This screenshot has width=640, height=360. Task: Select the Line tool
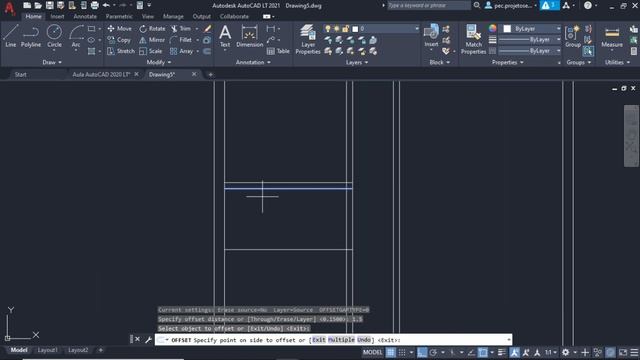click(11, 36)
